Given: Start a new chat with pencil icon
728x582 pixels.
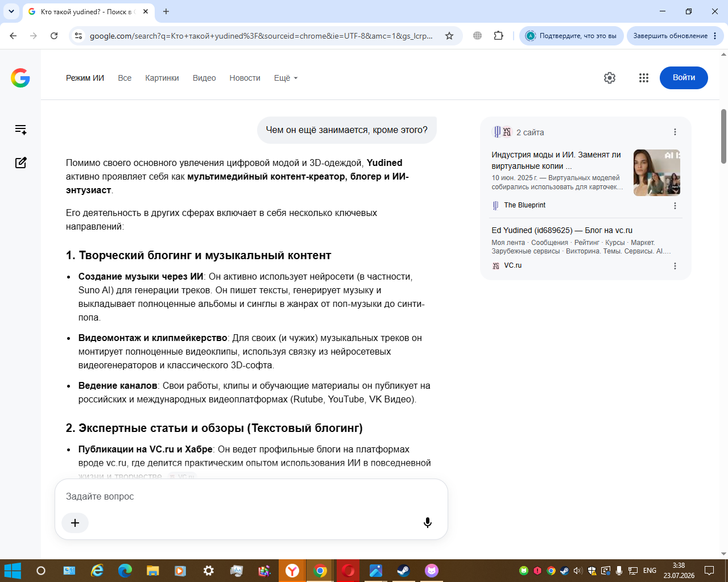Looking at the screenshot, I should (x=21, y=163).
